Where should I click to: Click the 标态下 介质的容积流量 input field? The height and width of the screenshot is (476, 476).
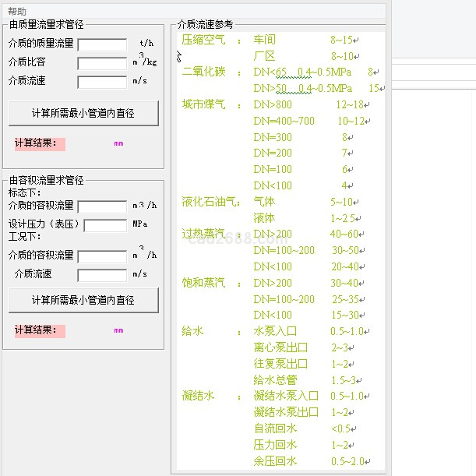[102, 206]
